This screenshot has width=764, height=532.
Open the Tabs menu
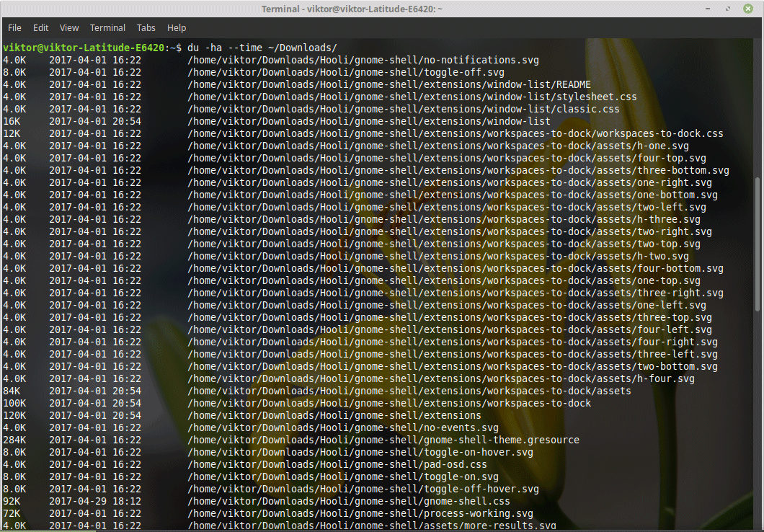pos(146,28)
